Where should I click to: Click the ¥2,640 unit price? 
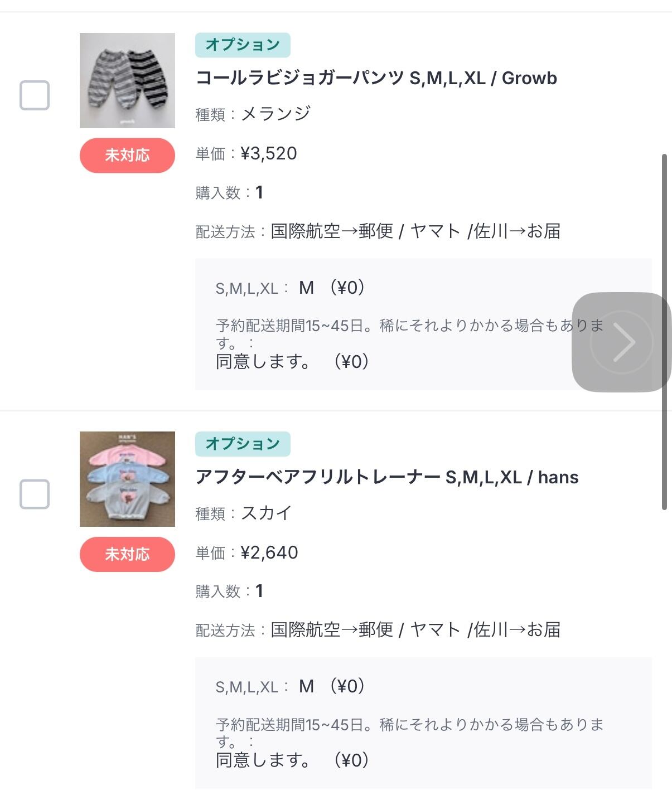click(269, 552)
